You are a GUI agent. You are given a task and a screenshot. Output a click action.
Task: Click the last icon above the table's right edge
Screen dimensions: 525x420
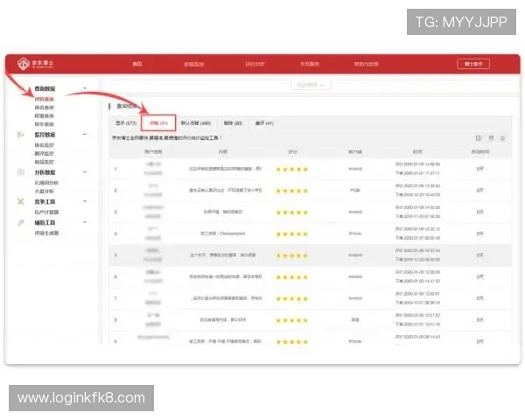click(x=503, y=138)
